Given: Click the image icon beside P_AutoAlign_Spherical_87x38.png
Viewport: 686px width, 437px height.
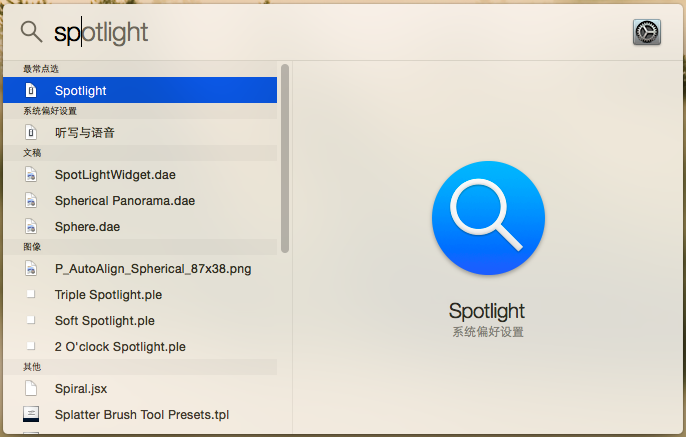Looking at the screenshot, I should point(31,269).
